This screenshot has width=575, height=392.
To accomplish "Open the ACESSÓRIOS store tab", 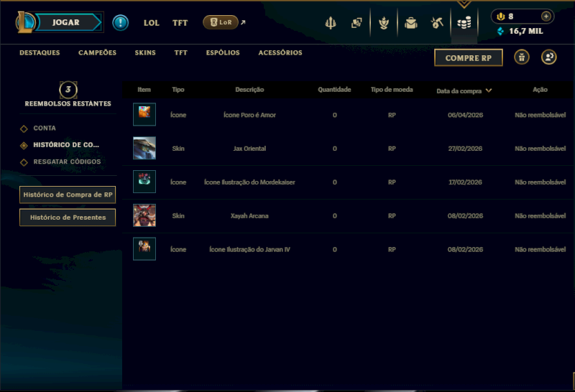I will (x=280, y=52).
